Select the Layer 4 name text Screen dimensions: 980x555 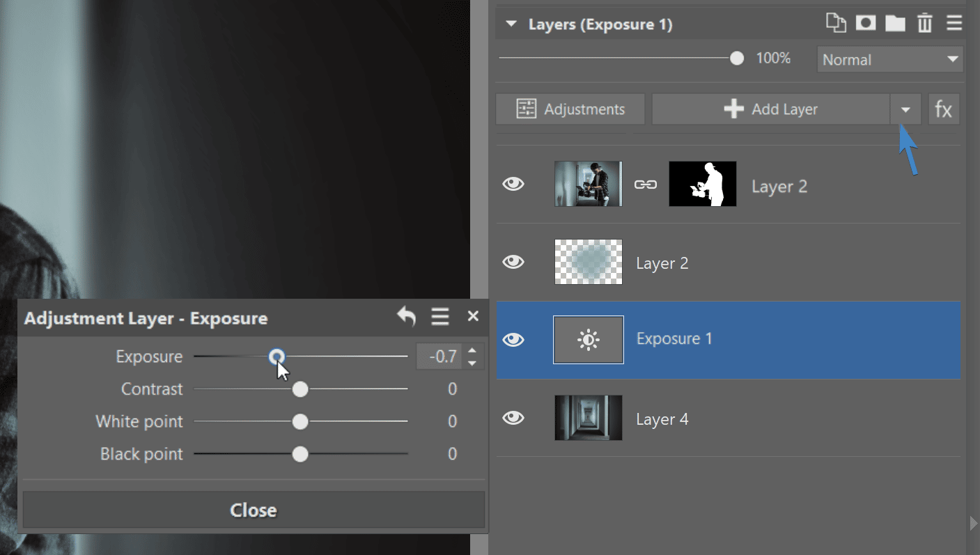coord(662,420)
